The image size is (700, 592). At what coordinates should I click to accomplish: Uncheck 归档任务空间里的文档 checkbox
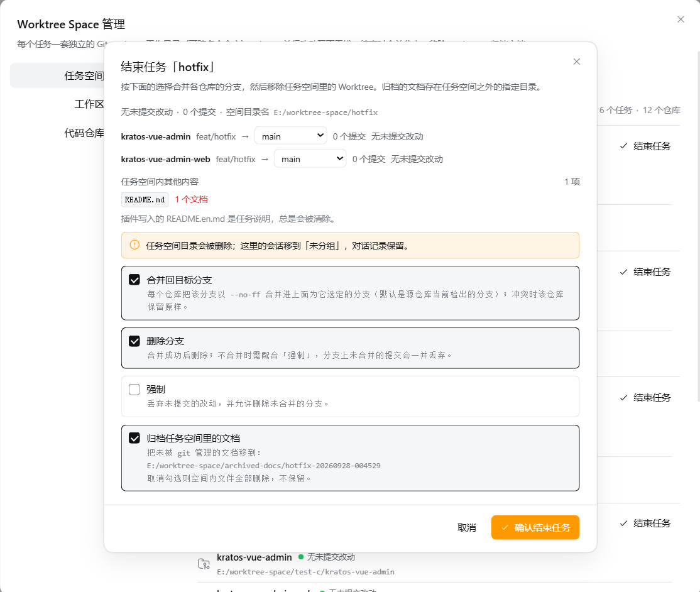(x=134, y=438)
